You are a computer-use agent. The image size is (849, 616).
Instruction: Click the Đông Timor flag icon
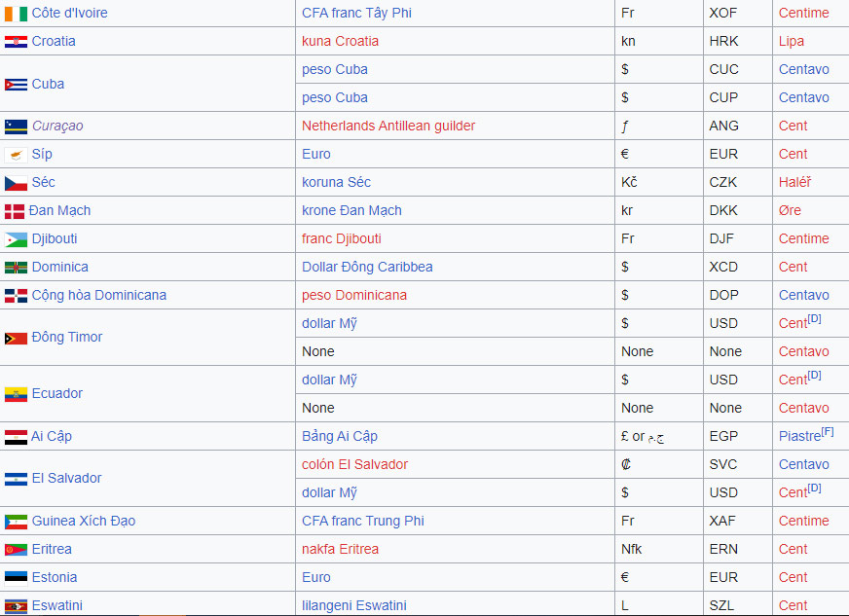click(16, 338)
